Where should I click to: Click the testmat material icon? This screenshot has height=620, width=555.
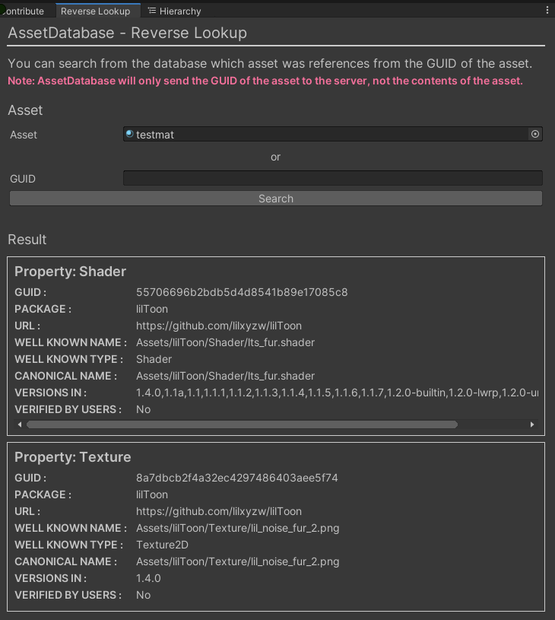tap(129, 134)
